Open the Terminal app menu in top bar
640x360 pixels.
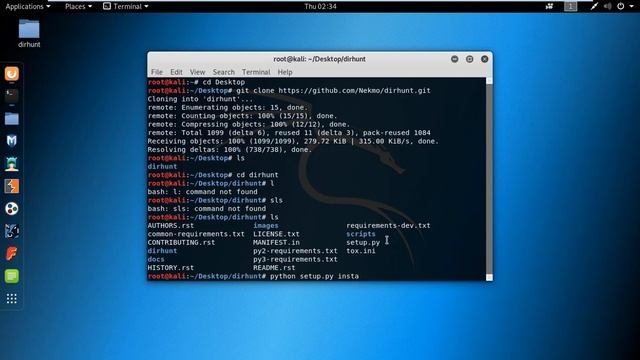pos(126,6)
